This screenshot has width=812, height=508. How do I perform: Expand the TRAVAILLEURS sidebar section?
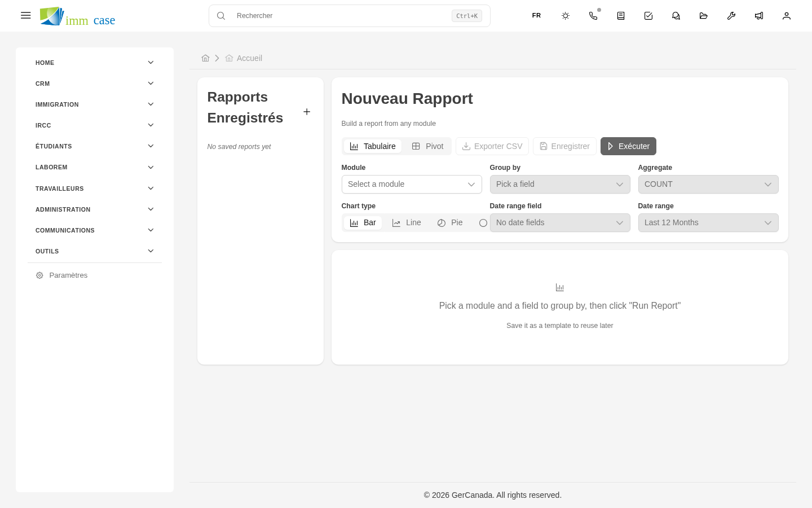click(95, 189)
